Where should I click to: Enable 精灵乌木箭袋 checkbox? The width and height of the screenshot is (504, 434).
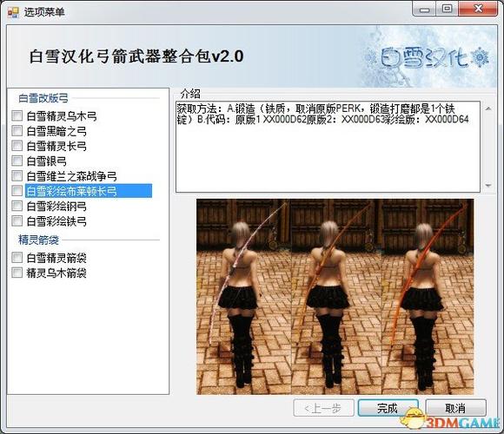[x=17, y=273]
